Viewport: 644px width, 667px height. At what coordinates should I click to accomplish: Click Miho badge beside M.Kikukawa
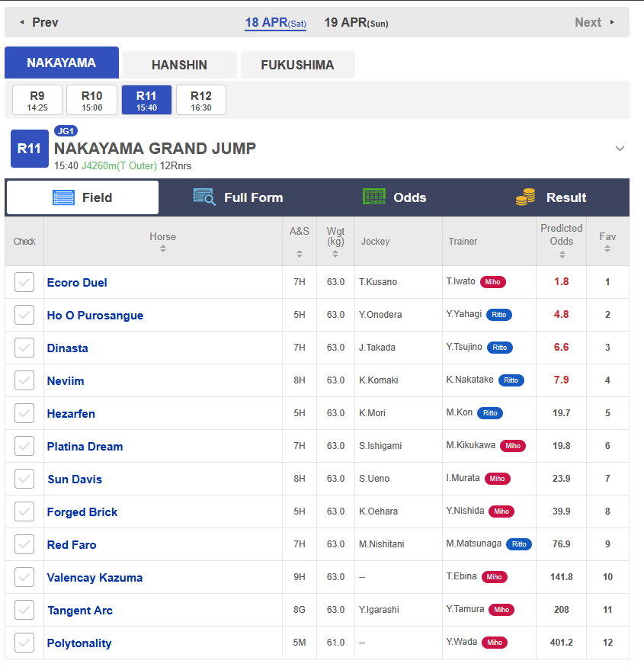tap(513, 446)
